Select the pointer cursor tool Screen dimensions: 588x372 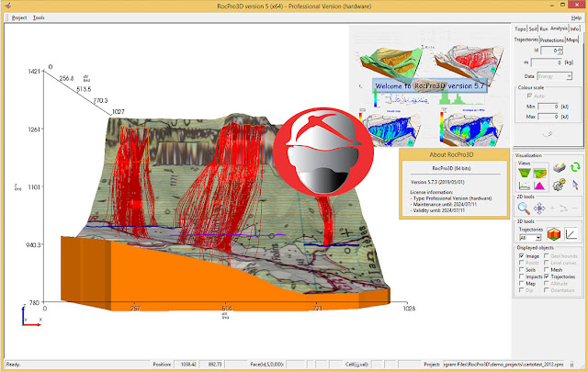(x=575, y=185)
